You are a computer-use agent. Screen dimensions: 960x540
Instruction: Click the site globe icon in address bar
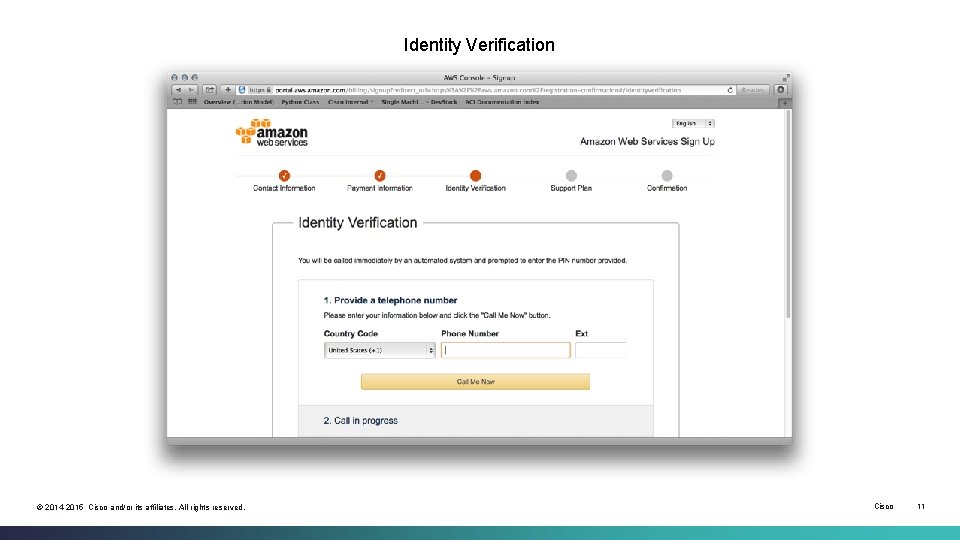242,90
